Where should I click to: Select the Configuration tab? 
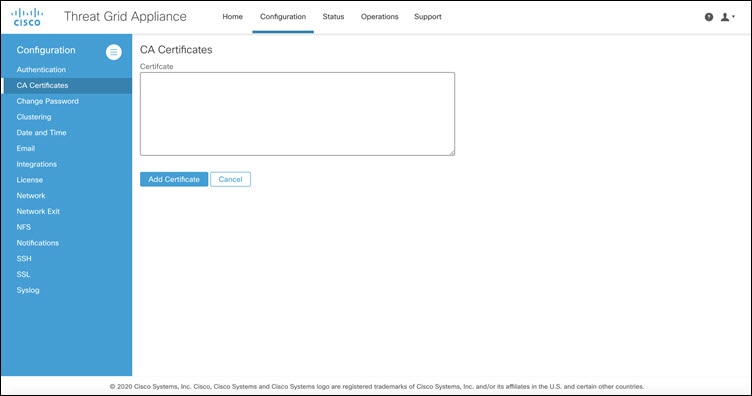coord(283,17)
